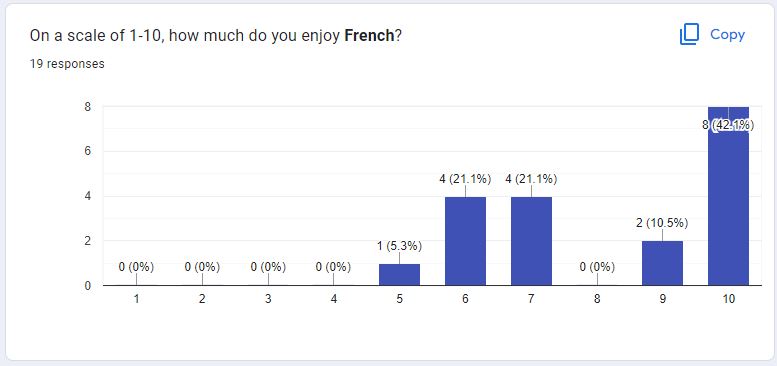This screenshot has height=366, width=777.
Task: Select the bar for rating 10
Action: pyautogui.click(x=728, y=196)
